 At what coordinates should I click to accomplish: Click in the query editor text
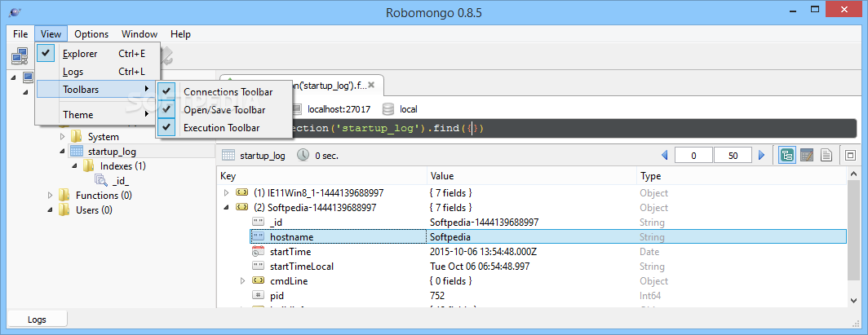(x=537, y=128)
